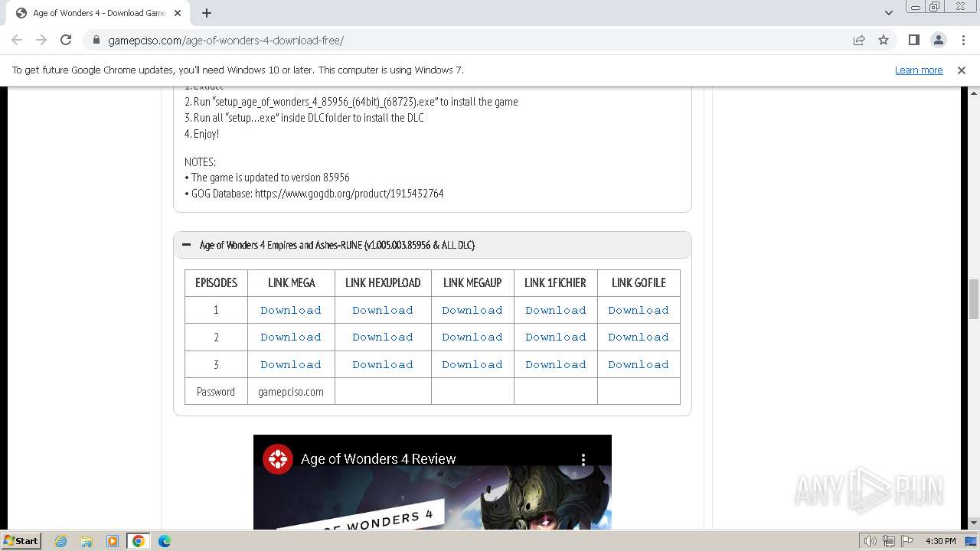Click the scrollbar up arrow
This screenshot has height=551, width=980.
click(974, 93)
